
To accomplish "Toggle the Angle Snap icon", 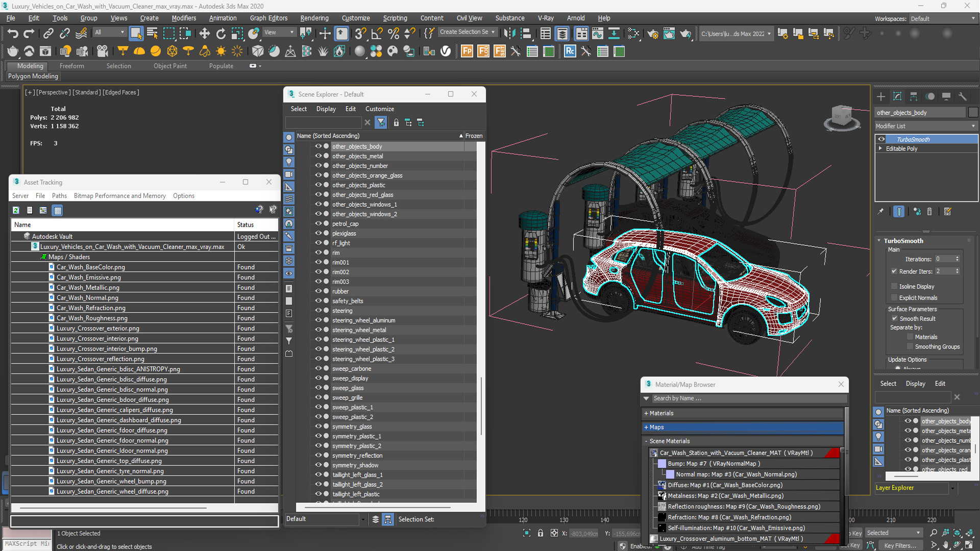I will click(377, 34).
